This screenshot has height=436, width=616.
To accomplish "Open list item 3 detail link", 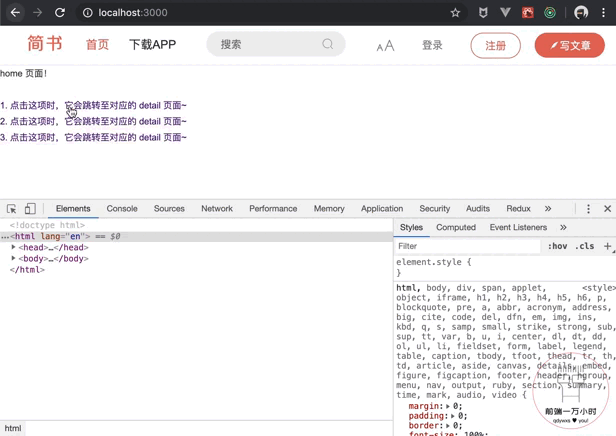I will 93,137.
